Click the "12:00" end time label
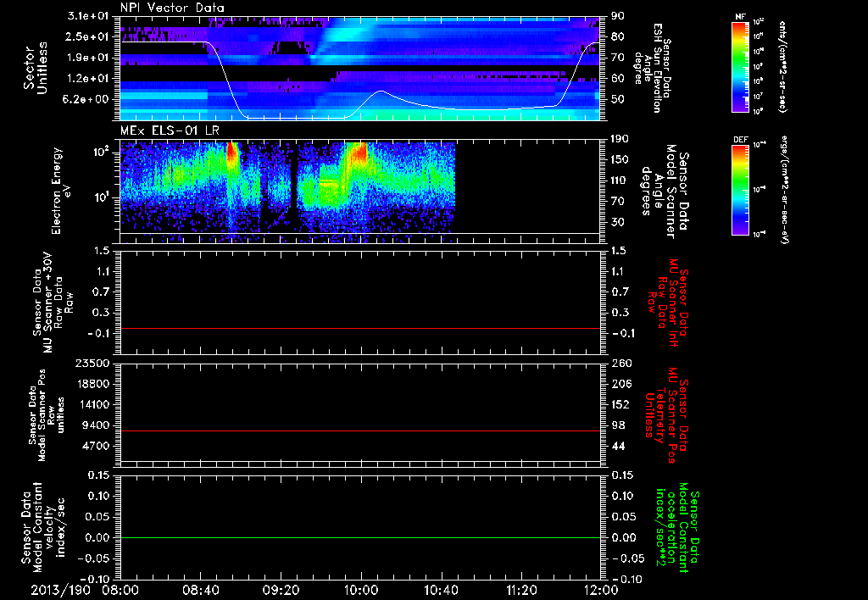Image resolution: width=868 pixels, height=600 pixels. [601, 590]
